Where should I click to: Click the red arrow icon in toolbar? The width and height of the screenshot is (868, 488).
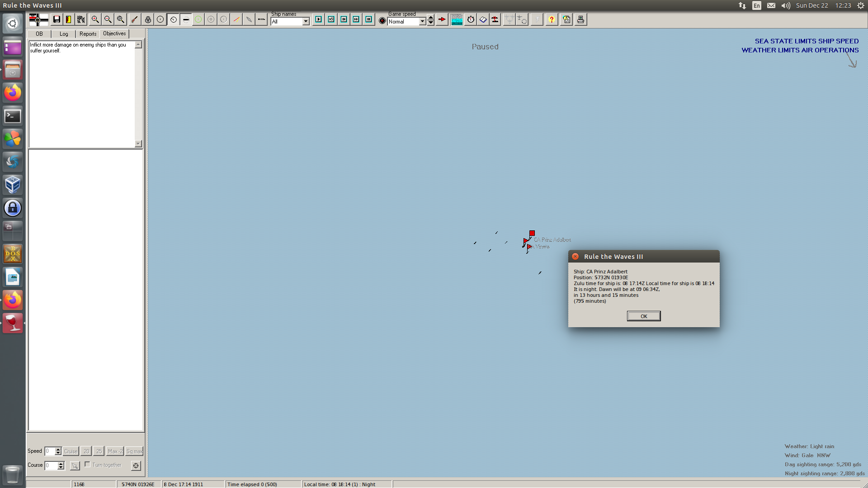pyautogui.click(x=442, y=19)
